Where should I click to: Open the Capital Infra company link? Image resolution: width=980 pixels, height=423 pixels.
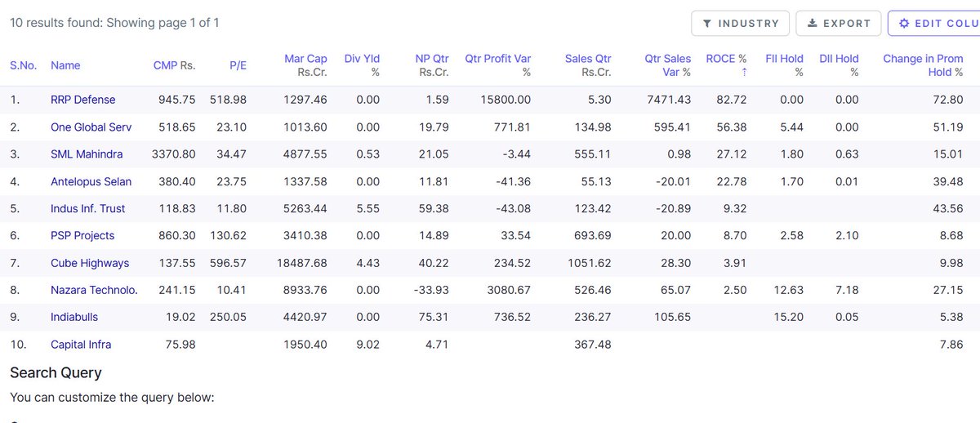(81, 345)
